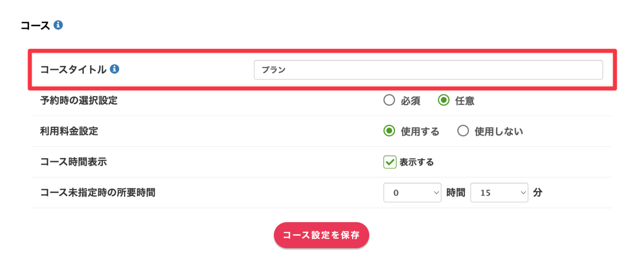Click the コース時間表示 row label
This screenshot has height=272, width=644.
click(73, 162)
